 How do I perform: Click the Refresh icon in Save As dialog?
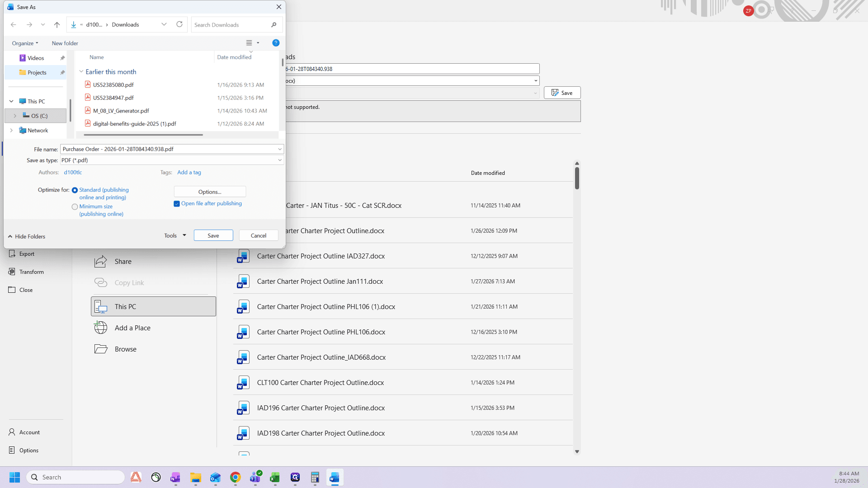pos(179,24)
